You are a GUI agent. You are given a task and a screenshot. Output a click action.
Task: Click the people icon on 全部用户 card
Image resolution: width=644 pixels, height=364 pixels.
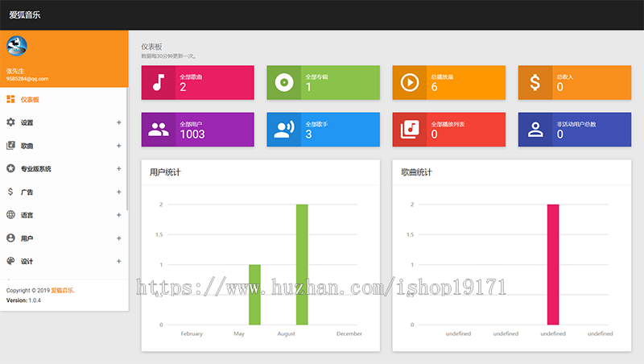pyautogui.click(x=159, y=130)
